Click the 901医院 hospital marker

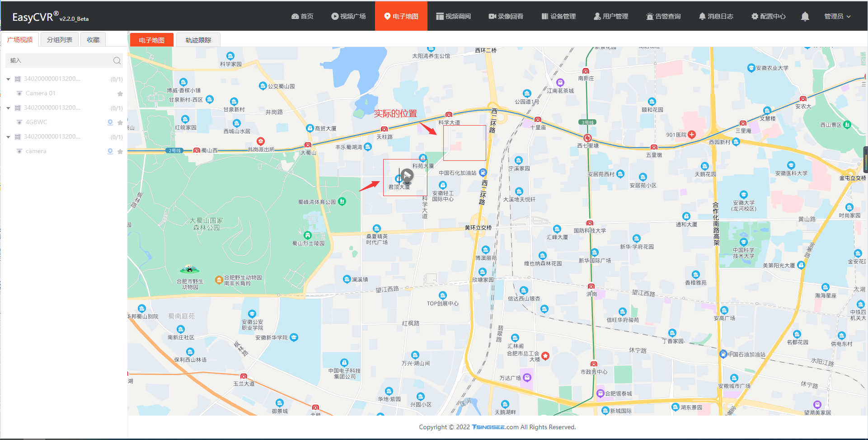pyautogui.click(x=692, y=135)
